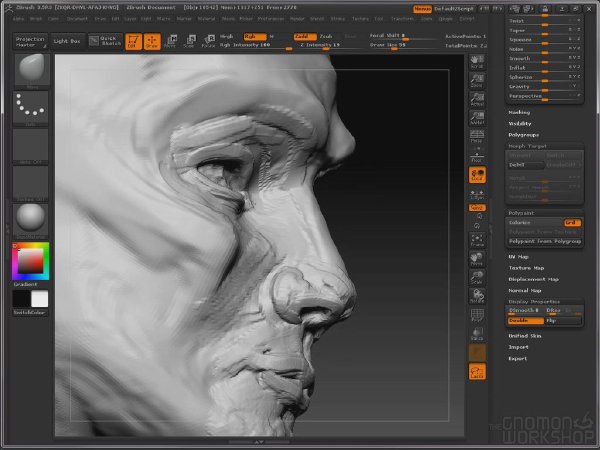The height and width of the screenshot is (450, 600).
Task: Toggle the Floor grid icon
Action: [477, 156]
